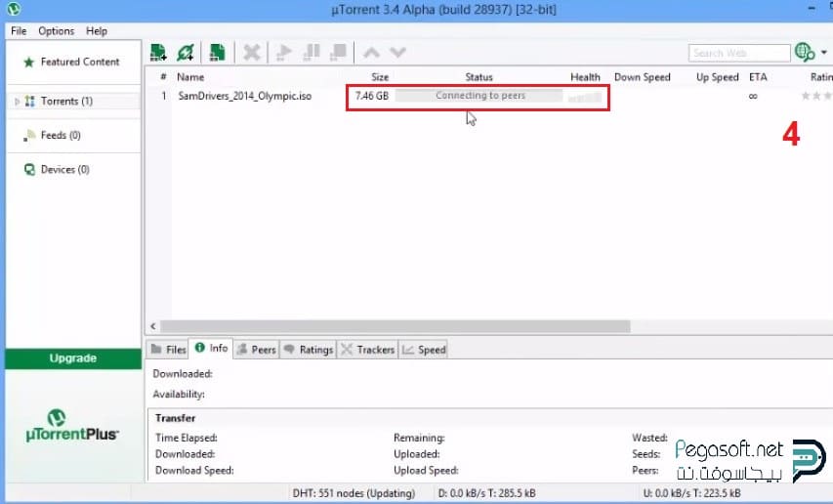833x504 pixels.
Task: Click the Create New Torrent icon
Action: point(217,53)
